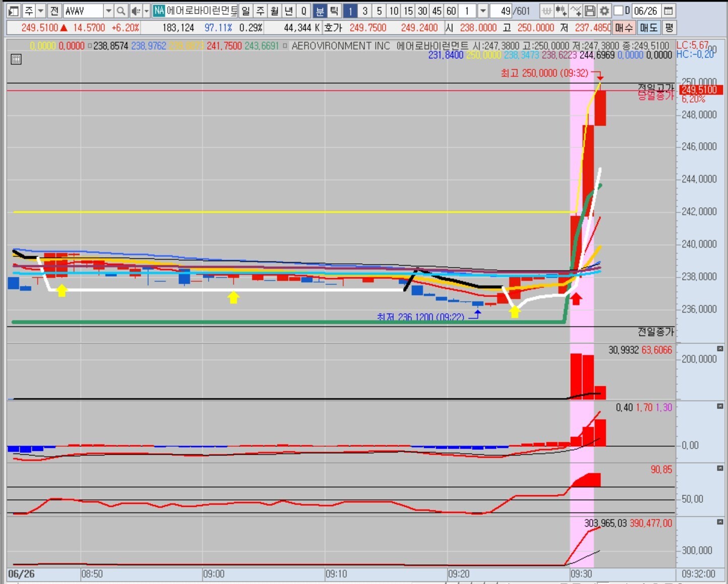
Task: Click the NA market badge icon
Action: click(x=159, y=11)
